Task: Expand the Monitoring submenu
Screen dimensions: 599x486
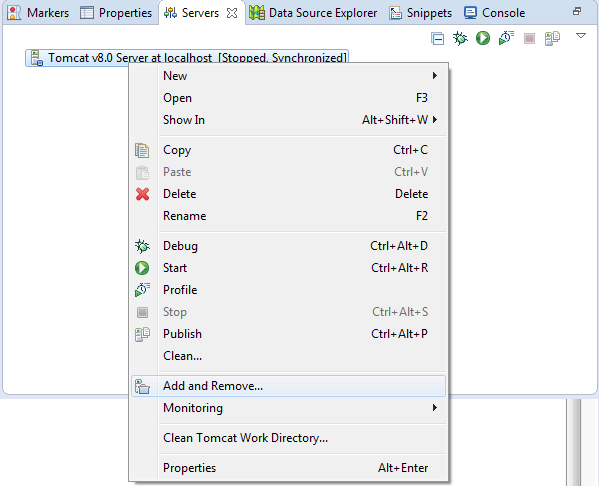Action: (288, 408)
